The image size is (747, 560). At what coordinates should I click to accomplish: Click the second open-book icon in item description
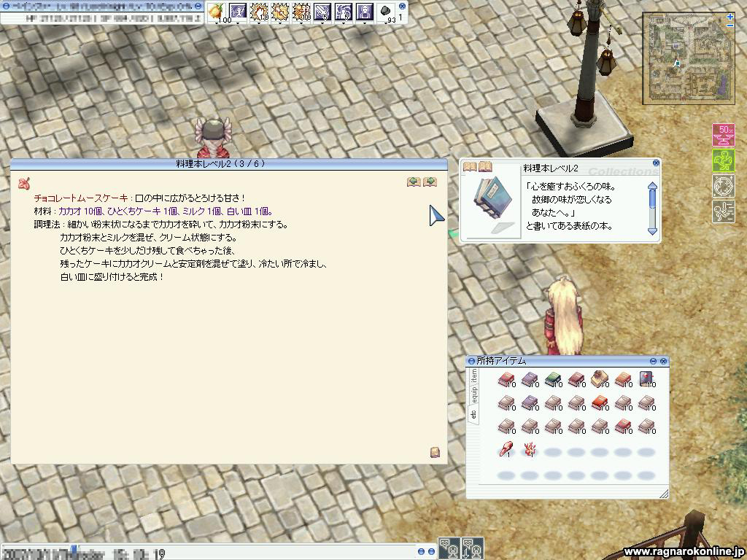(x=485, y=167)
